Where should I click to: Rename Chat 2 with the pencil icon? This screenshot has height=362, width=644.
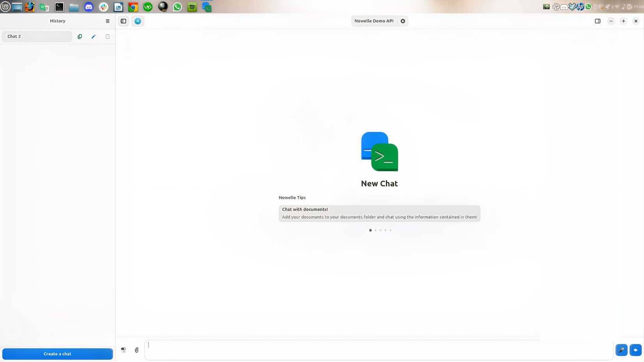click(x=93, y=36)
